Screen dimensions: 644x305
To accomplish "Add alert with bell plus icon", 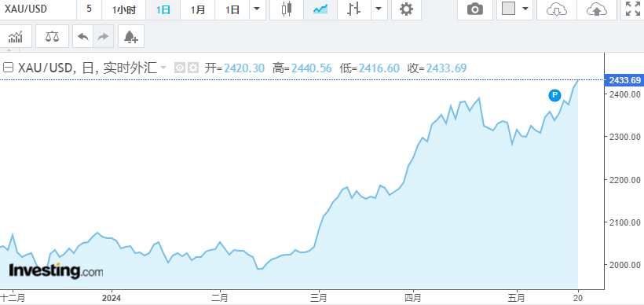I will tap(130, 37).
